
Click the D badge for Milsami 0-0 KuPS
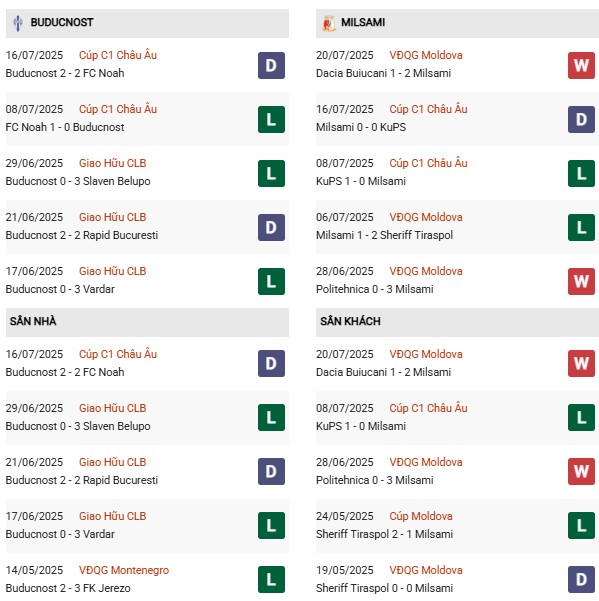[x=581, y=120]
